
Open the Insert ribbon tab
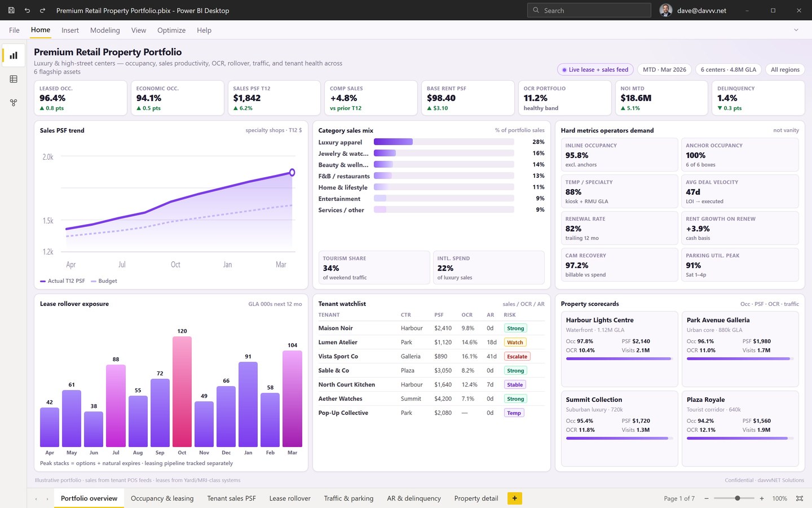click(x=70, y=30)
